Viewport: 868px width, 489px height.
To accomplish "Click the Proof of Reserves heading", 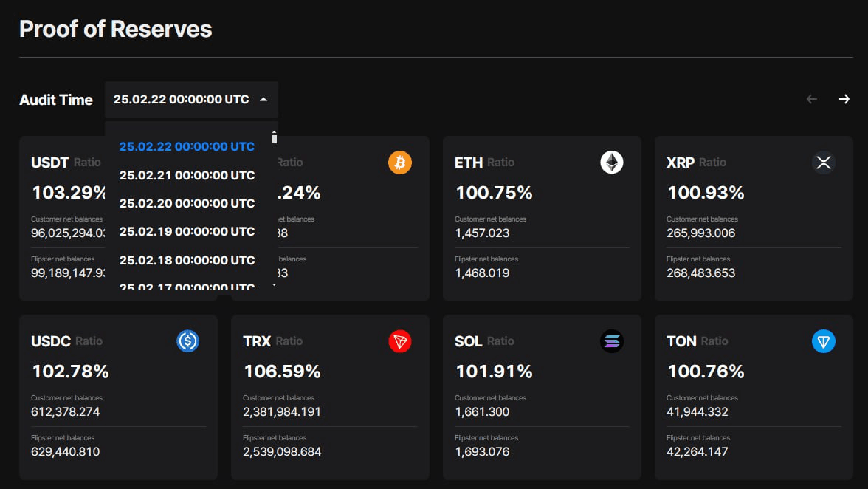I will click(116, 30).
